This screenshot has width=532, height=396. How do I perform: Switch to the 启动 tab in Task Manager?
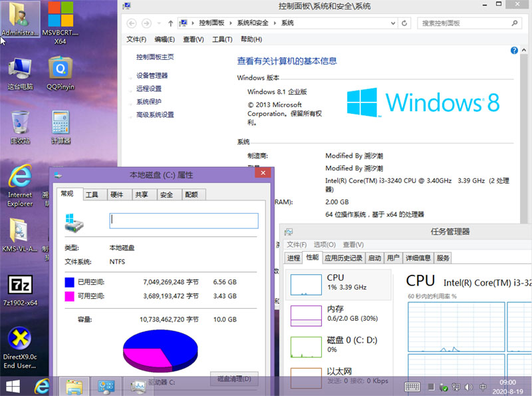point(374,258)
